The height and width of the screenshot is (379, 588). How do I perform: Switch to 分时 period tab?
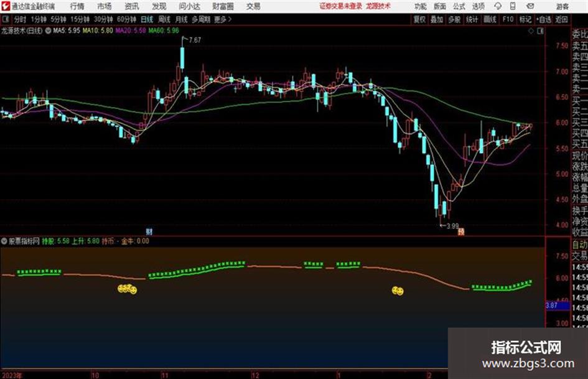pos(20,19)
